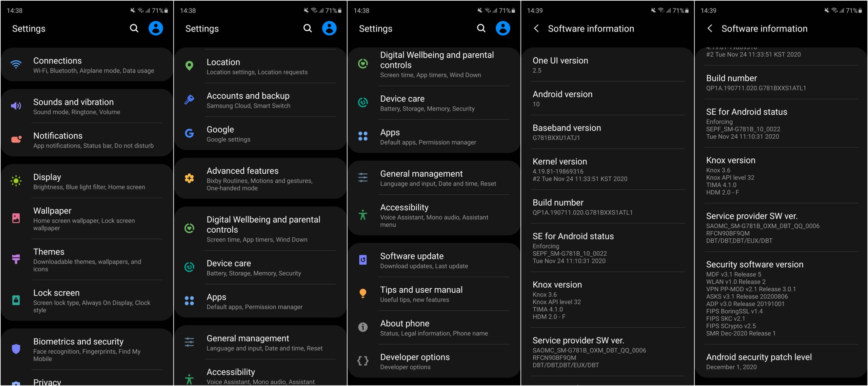Viewport: 868px width, 386px height.
Task: Tap the paint-roller Themes icon
Action: [16, 259]
